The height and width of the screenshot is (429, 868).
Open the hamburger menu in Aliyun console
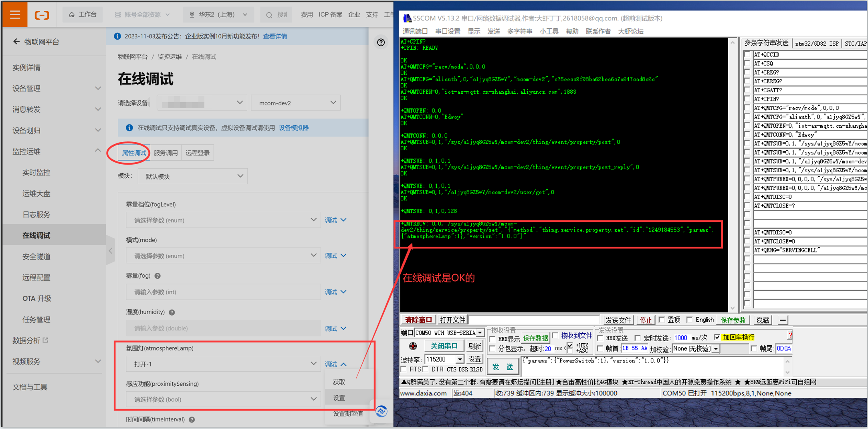click(15, 14)
